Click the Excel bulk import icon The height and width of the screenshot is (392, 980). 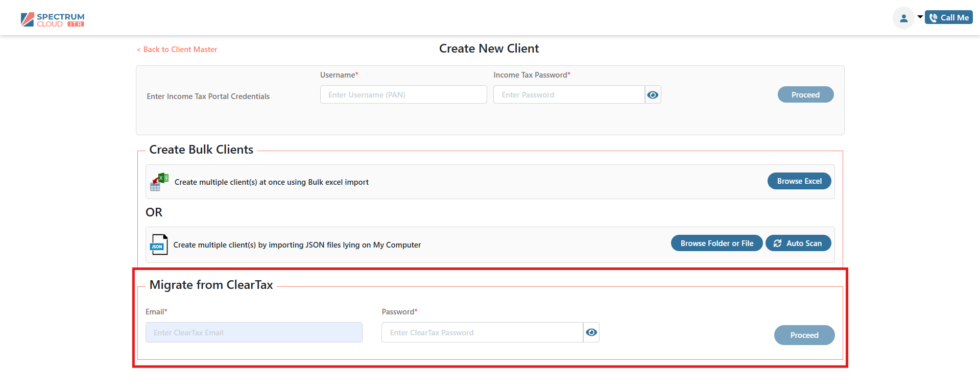(159, 182)
